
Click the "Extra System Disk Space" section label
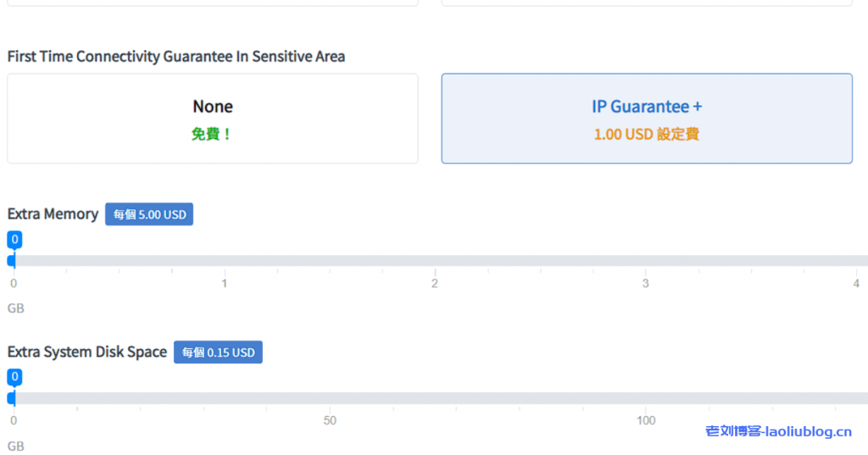point(87,352)
